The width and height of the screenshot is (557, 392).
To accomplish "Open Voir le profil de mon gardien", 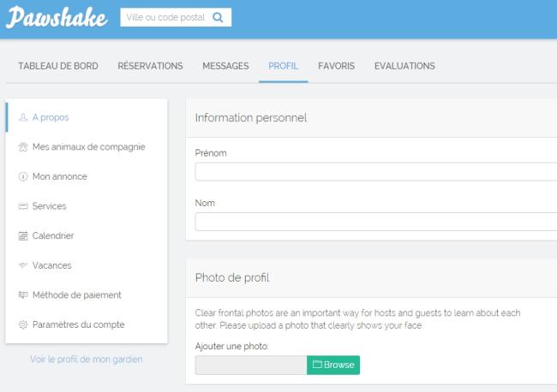I will 87,359.
